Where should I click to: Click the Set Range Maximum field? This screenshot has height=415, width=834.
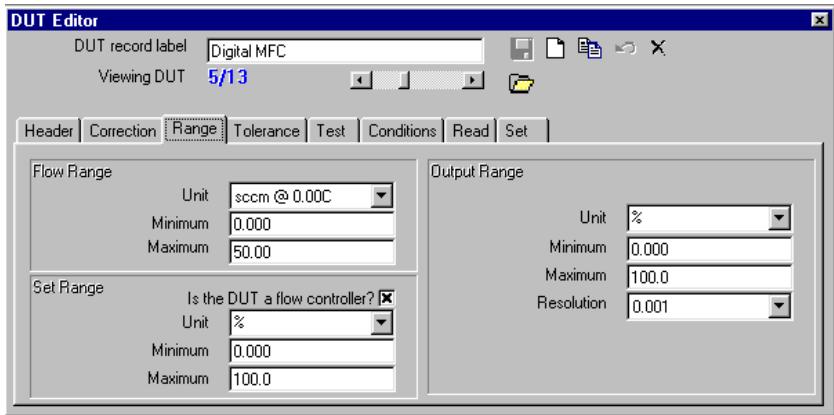(312, 379)
